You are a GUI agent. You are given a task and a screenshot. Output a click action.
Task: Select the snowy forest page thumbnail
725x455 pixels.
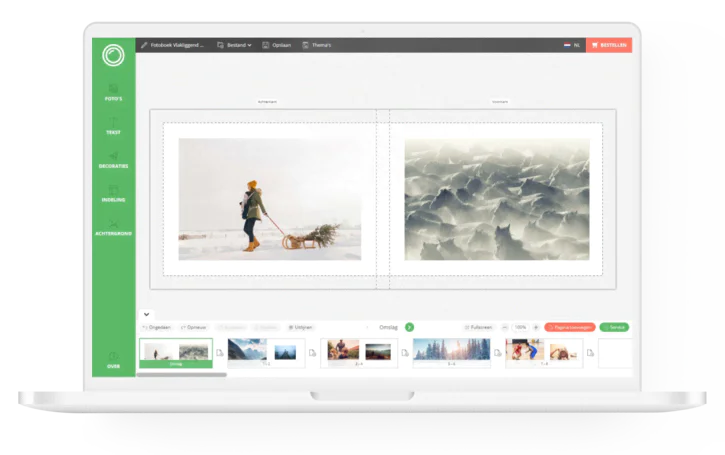coord(452,352)
